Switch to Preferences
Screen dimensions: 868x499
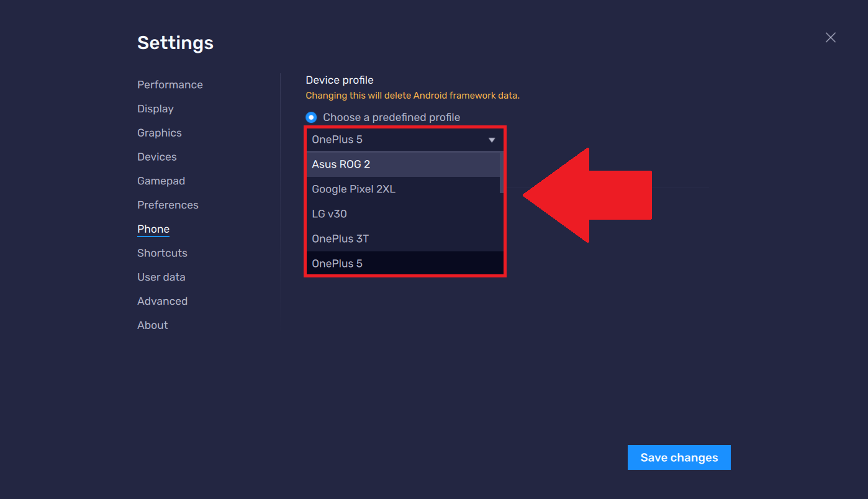168,204
